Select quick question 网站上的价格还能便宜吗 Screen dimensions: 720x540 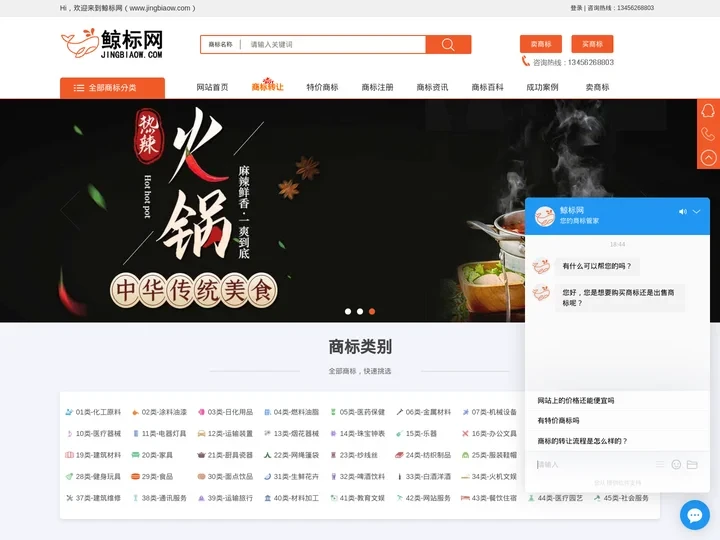point(576,400)
